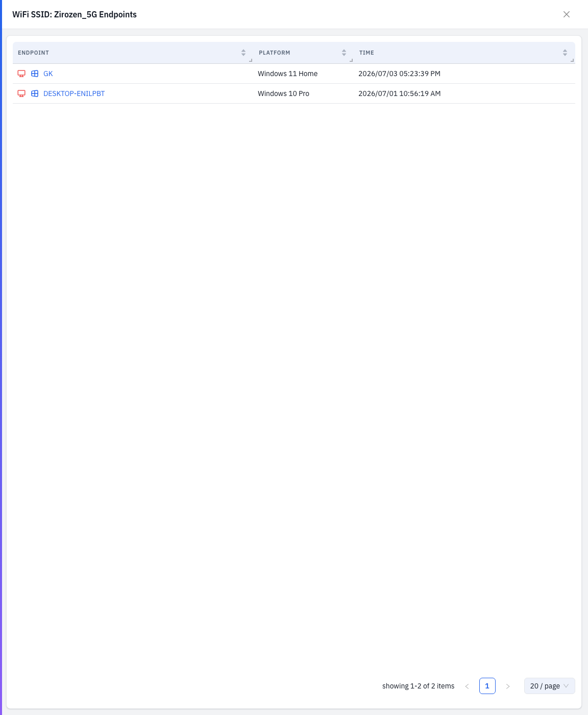The width and height of the screenshot is (588, 715).
Task: Select the Windows 11 Home cell
Action: 288,74
